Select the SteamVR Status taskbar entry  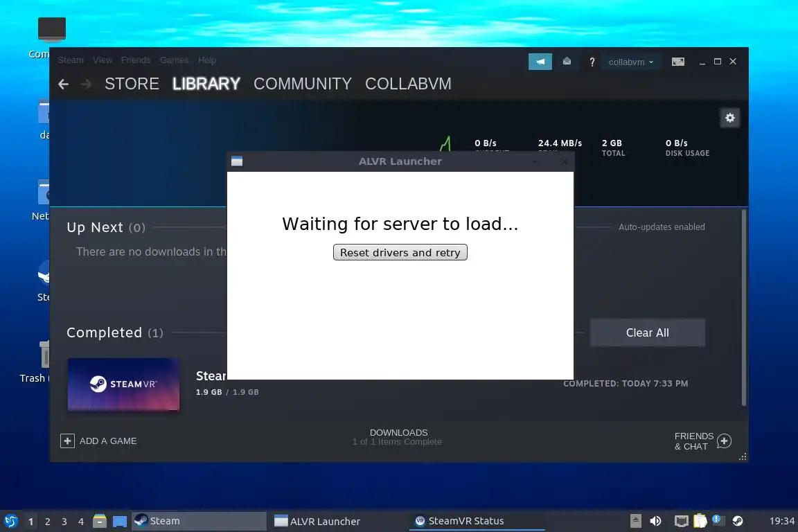tap(477, 522)
